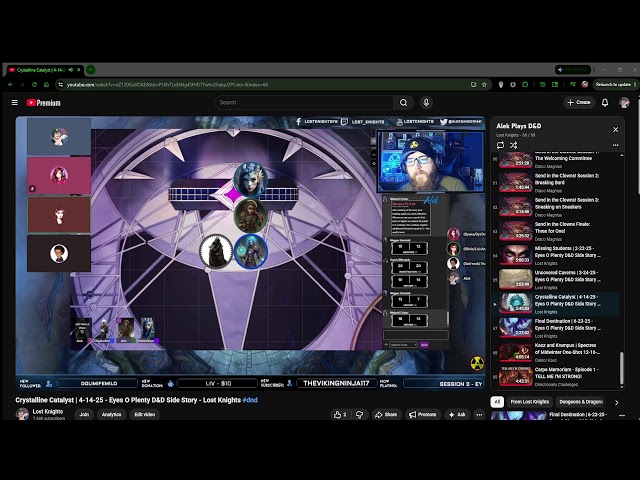Viewport: 640px width, 480px height.
Task: Close the Alek Plays D&D playlist panel
Action: (x=616, y=129)
